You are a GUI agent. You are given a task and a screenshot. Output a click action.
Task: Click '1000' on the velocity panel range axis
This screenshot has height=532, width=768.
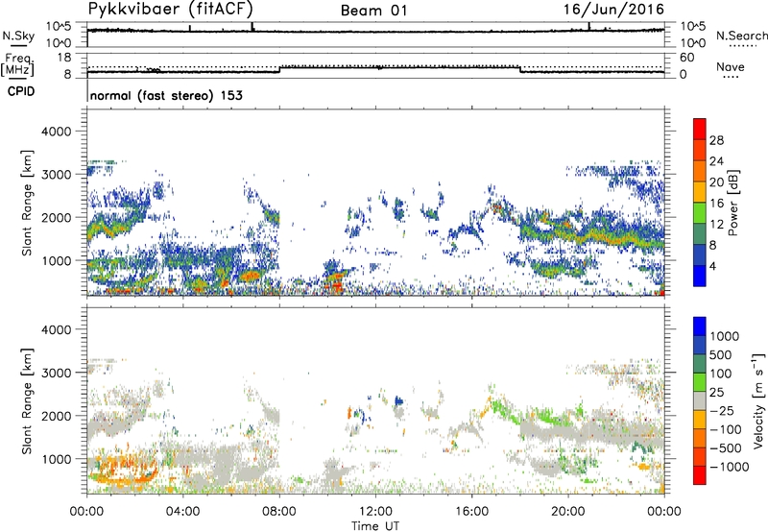(56, 459)
